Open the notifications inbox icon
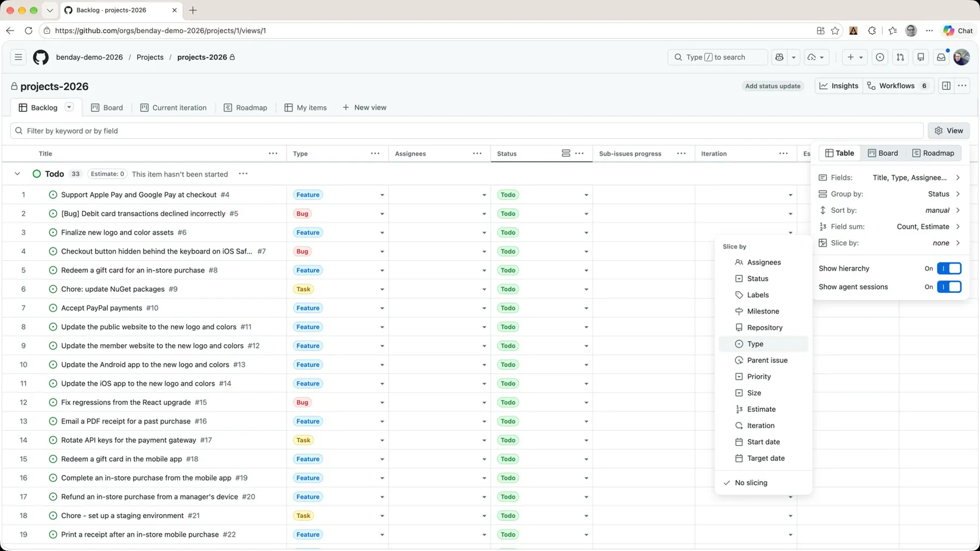 click(941, 57)
